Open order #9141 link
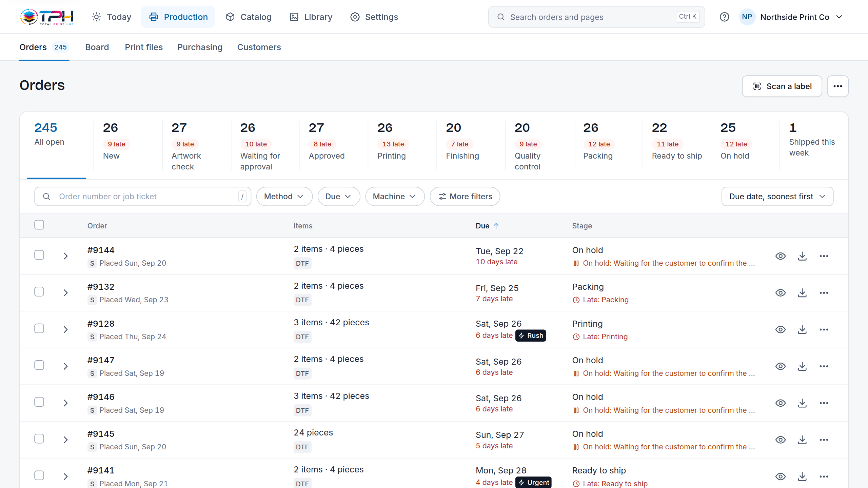868x488 pixels. (101, 470)
